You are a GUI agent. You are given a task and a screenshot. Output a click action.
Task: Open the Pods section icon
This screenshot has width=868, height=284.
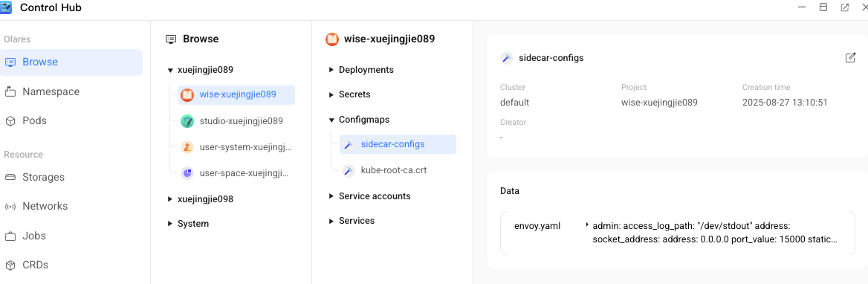pyautogui.click(x=10, y=121)
